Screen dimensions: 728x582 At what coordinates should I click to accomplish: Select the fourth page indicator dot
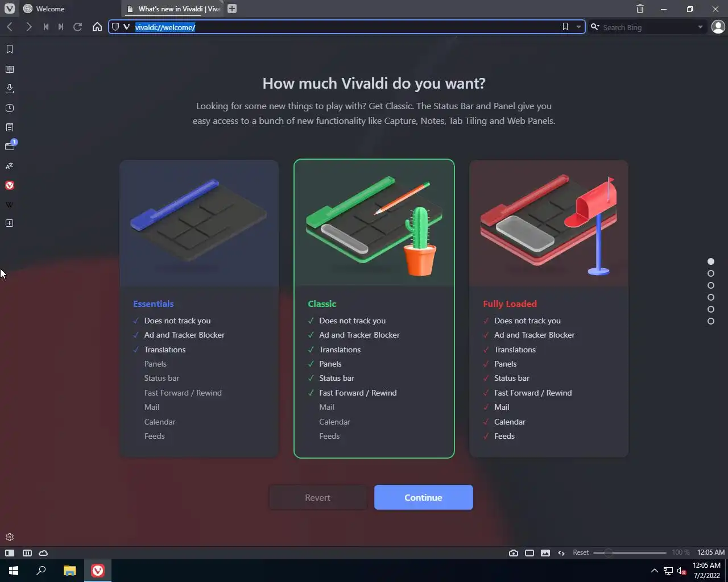click(711, 297)
